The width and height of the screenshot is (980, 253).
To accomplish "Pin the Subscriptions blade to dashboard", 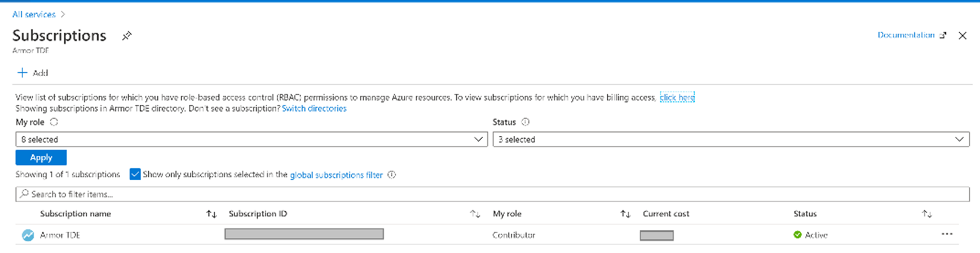I will coord(127,36).
